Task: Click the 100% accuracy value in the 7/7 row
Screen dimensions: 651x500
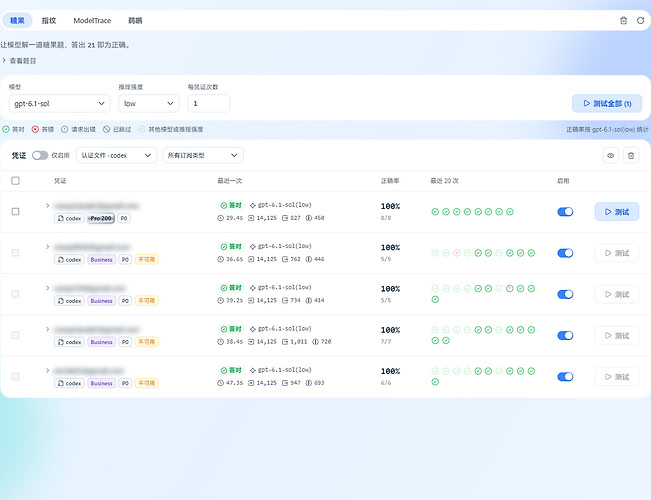Action: pyautogui.click(x=390, y=330)
